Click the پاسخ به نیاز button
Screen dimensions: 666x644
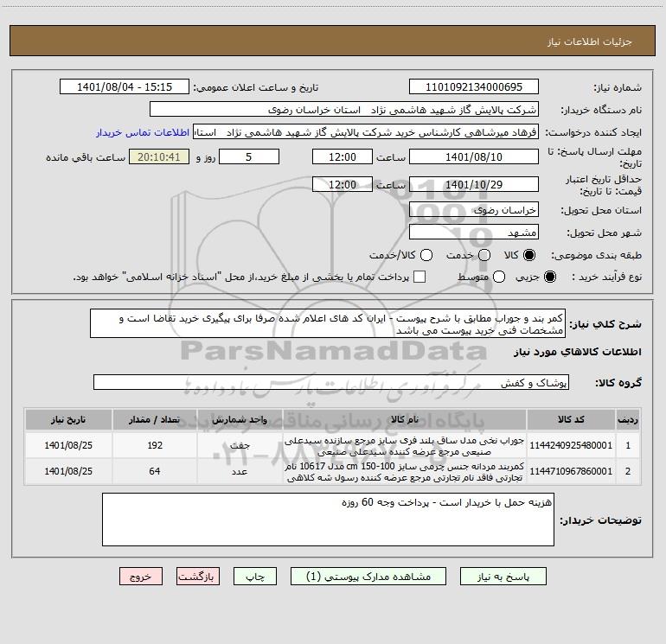503,576
